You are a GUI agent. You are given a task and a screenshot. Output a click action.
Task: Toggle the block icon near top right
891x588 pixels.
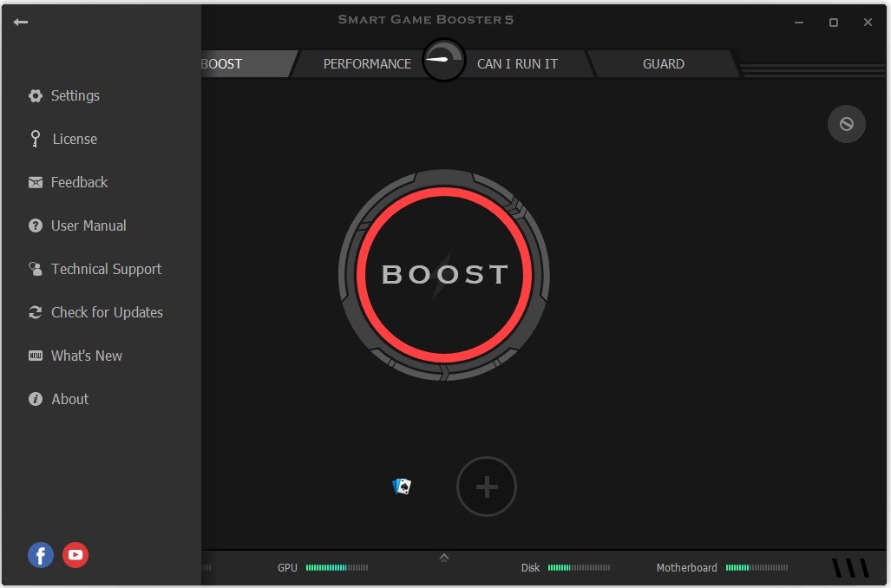tap(846, 124)
